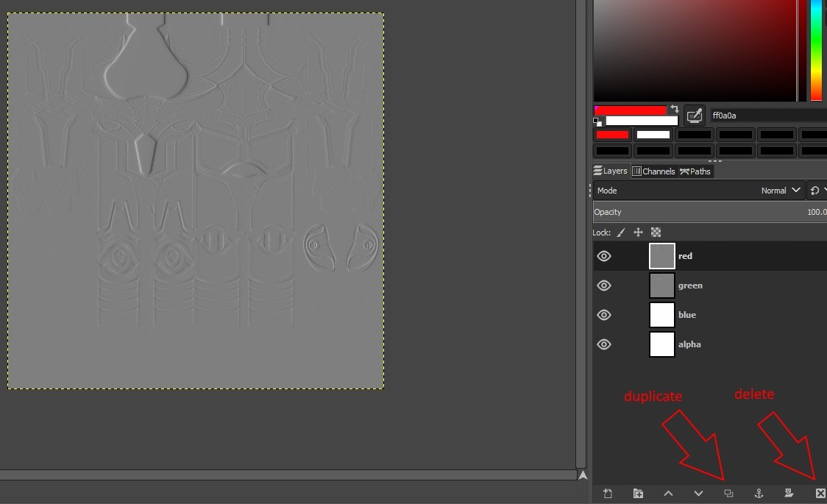Toggle visibility of the blue layer
Image resolution: width=827 pixels, height=504 pixels.
point(604,315)
